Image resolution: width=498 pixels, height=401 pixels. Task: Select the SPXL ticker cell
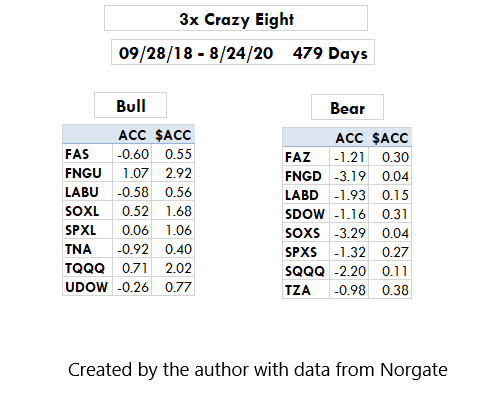point(87,229)
